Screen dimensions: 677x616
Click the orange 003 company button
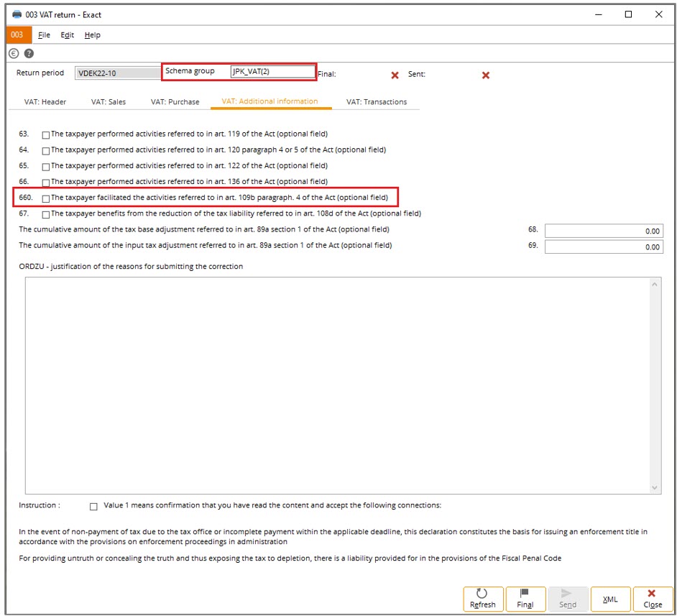[x=19, y=35]
